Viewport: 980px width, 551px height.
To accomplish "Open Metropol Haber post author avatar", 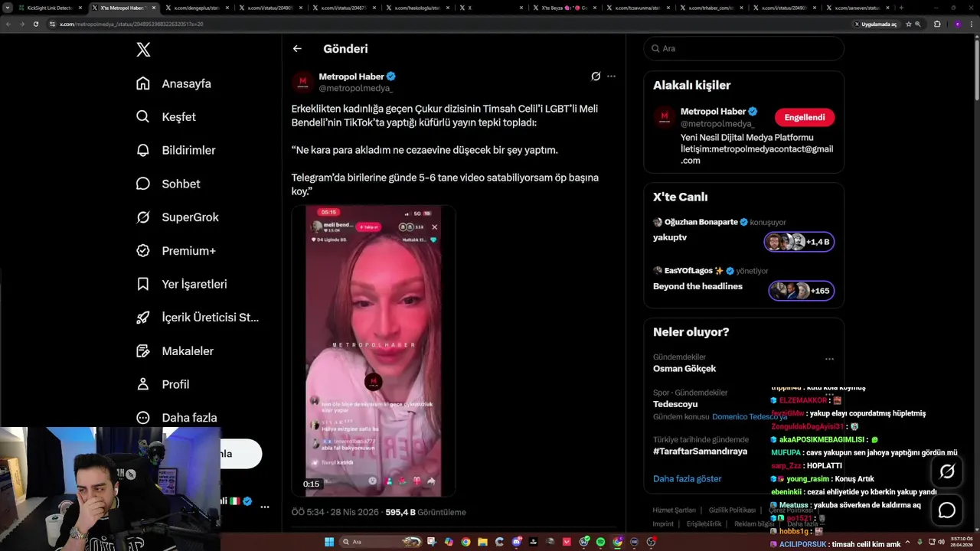I will tap(303, 82).
